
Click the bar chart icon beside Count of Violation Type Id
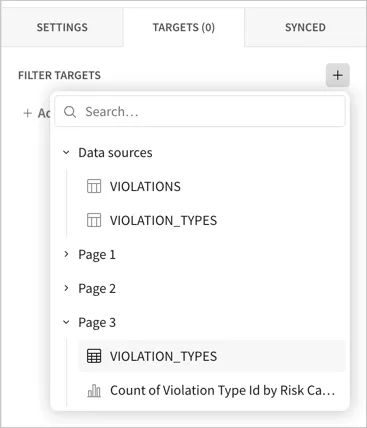(x=94, y=390)
